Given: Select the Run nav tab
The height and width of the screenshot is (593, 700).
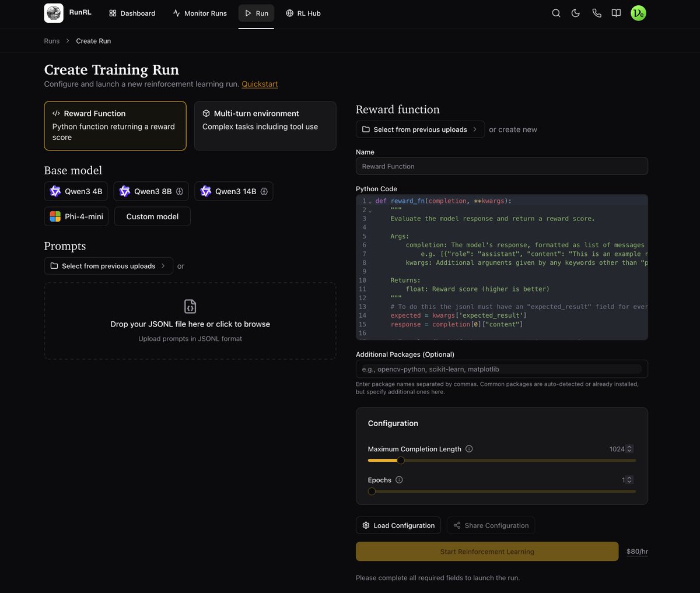Looking at the screenshot, I should pyautogui.click(x=256, y=13).
